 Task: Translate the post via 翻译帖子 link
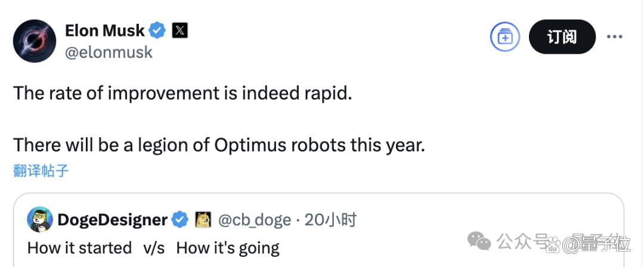coord(41,170)
